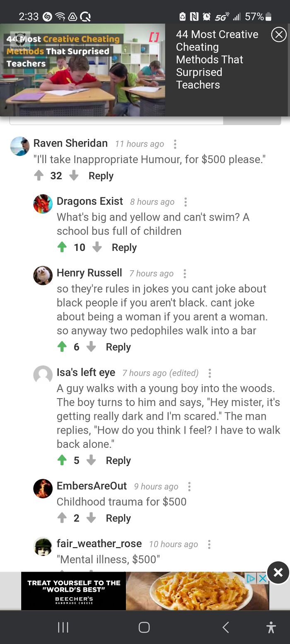This screenshot has height=644, width=290.
Task: Reply to EmbersAreOut's comment
Action: pos(118,518)
